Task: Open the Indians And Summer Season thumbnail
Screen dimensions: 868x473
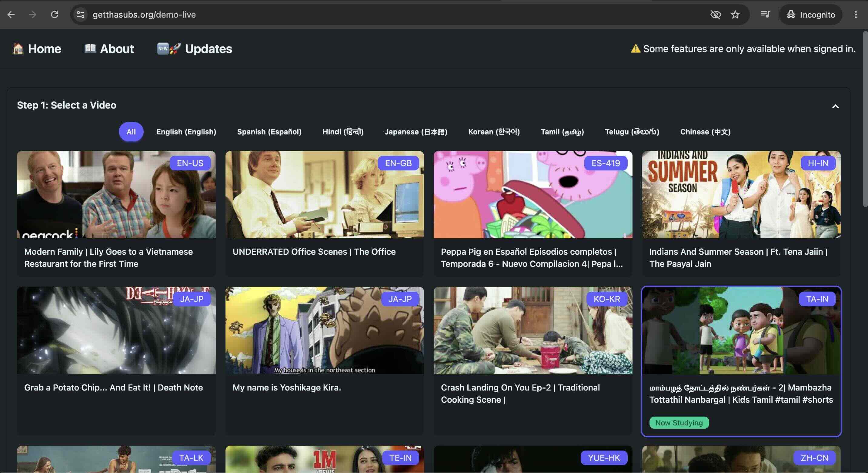Action: pyautogui.click(x=741, y=195)
